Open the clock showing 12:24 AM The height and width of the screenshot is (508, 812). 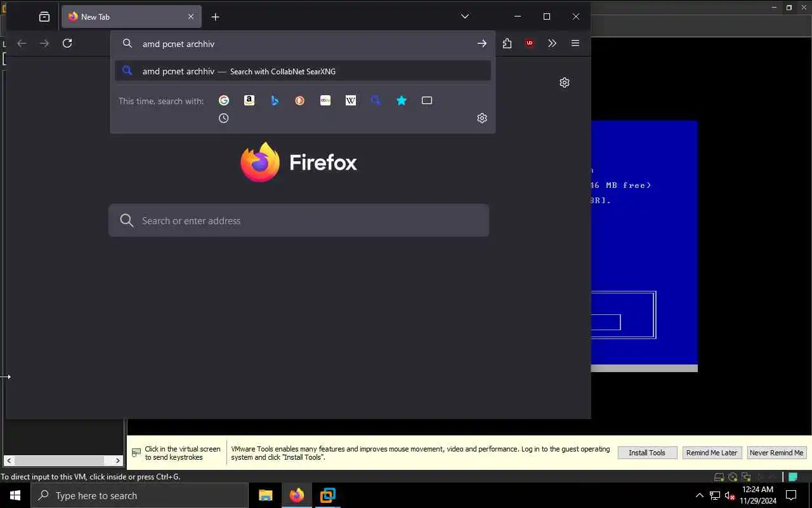click(757, 495)
